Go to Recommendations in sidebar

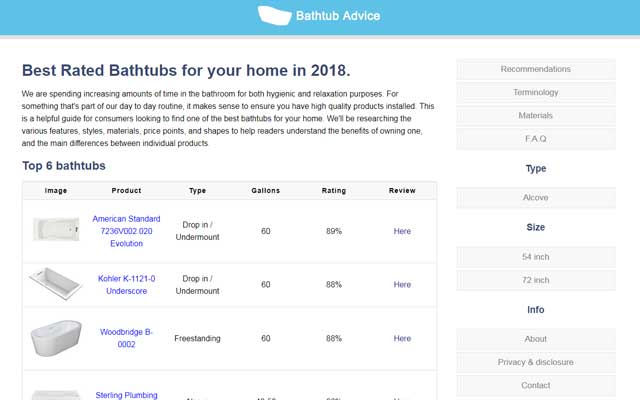535,69
